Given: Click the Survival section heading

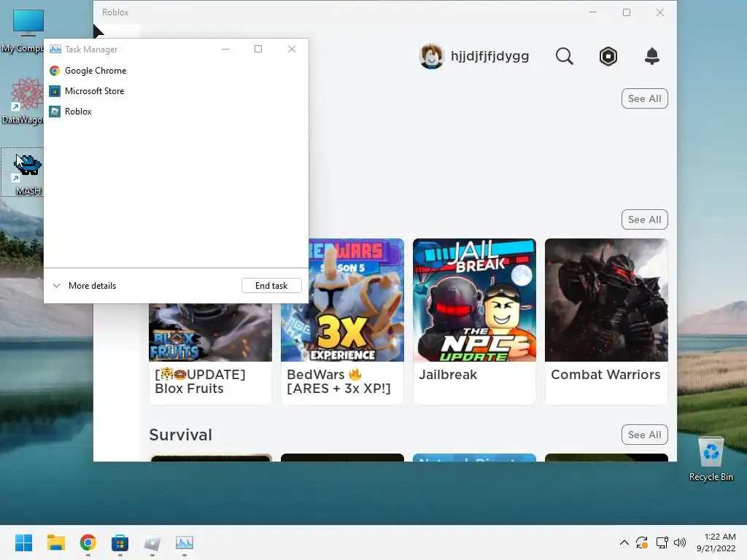Looking at the screenshot, I should coord(181,435).
